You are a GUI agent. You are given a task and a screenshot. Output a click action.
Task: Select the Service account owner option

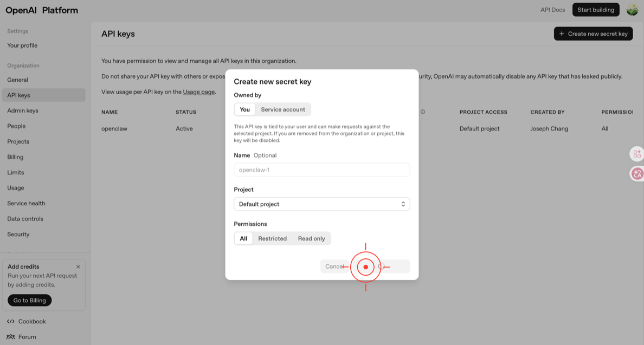[x=282, y=109]
